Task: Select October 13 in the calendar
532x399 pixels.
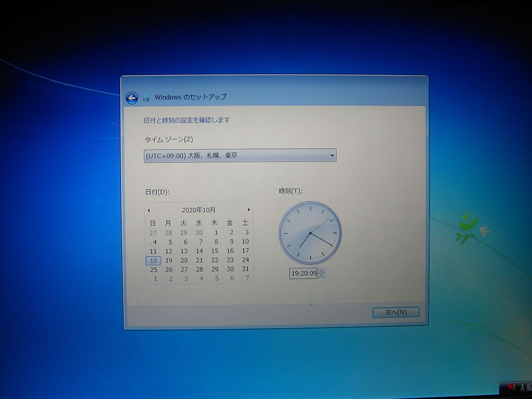Action: (184, 251)
